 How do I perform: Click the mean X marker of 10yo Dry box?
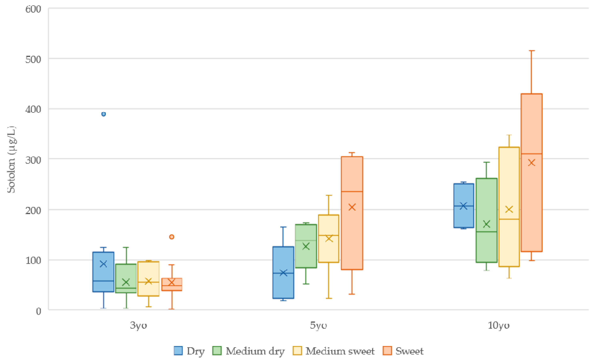tap(463, 206)
